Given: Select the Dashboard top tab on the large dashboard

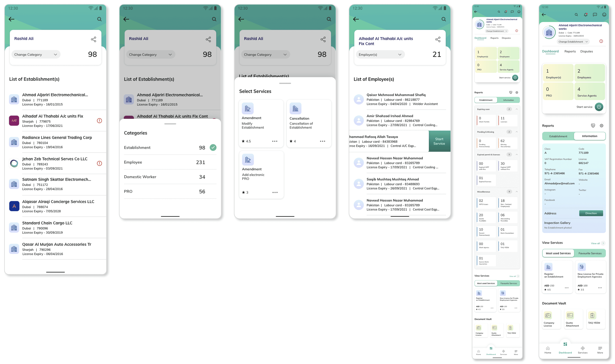Looking at the screenshot, I should point(550,52).
